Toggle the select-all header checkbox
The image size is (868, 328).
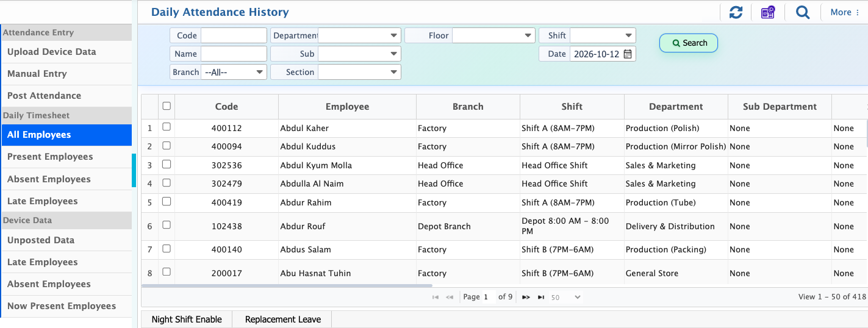[167, 106]
